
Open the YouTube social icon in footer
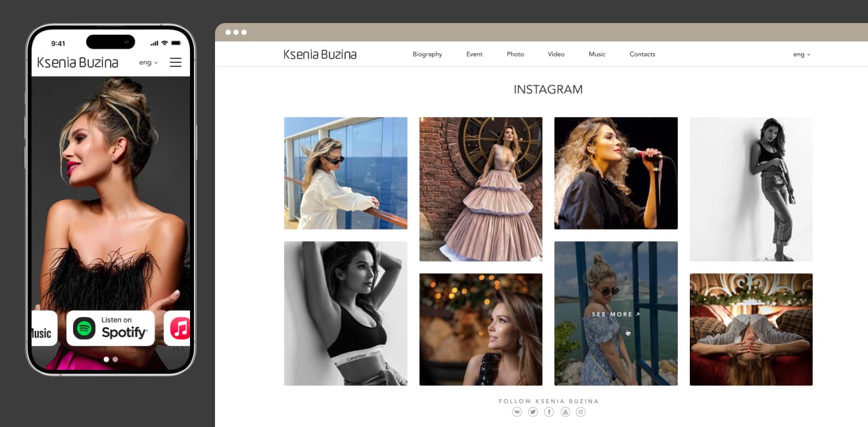565,412
